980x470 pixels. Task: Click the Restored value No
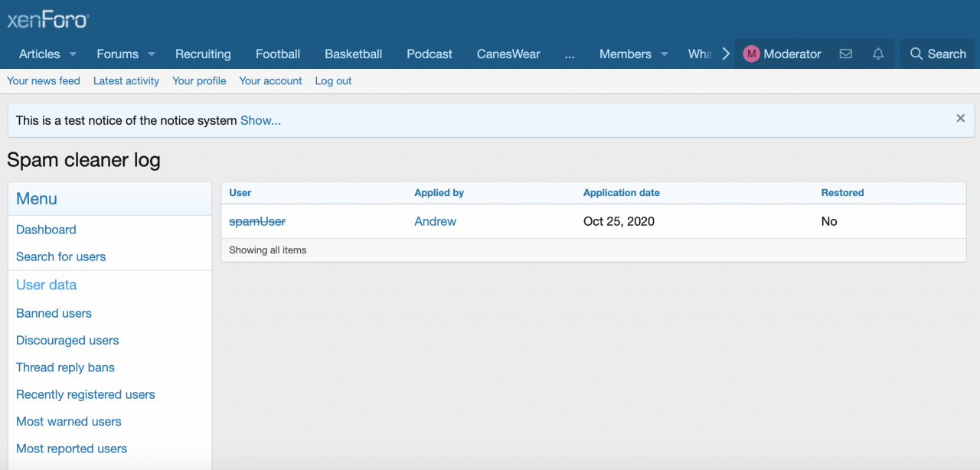[829, 221]
